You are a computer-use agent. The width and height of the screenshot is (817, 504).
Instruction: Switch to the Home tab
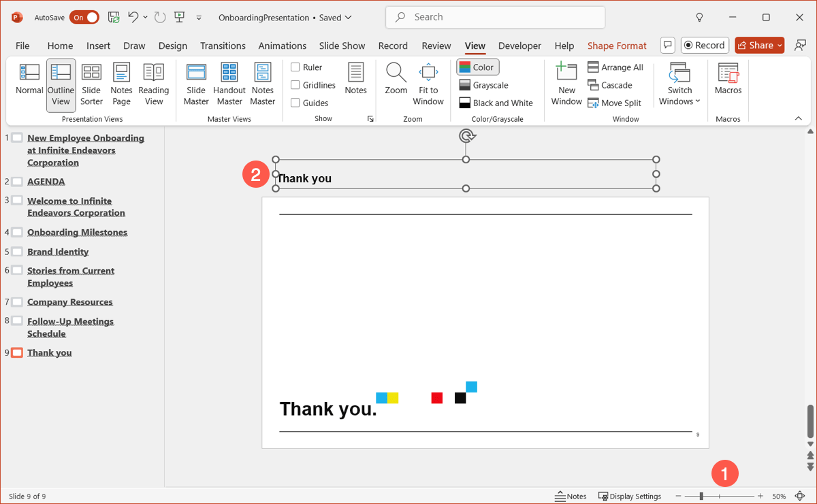coord(60,46)
